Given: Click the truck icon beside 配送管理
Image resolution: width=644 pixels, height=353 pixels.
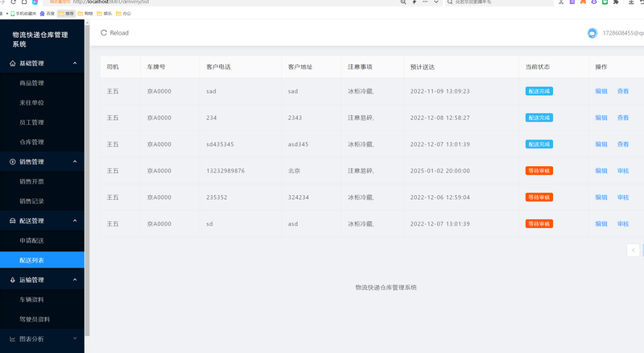Looking at the screenshot, I should tap(13, 221).
